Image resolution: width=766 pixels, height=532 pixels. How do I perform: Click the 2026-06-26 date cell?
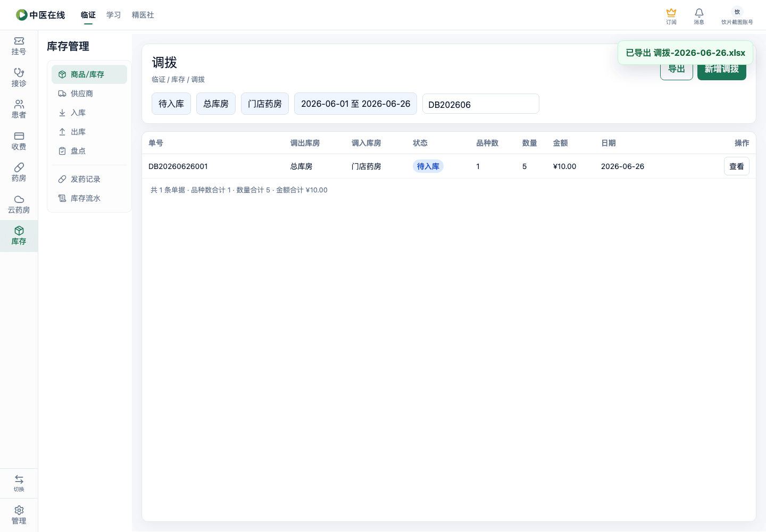point(623,166)
